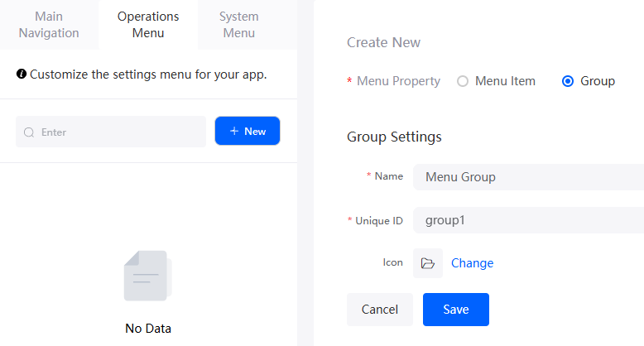The width and height of the screenshot is (644, 346).
Task: Select the Group radio button
Action: click(x=568, y=81)
